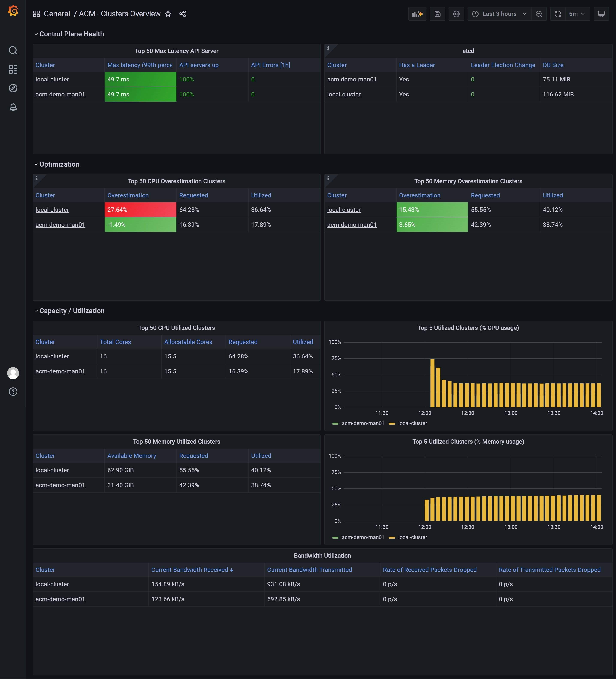Open the Alerting bell icon
This screenshot has height=679, width=616.
13,107
